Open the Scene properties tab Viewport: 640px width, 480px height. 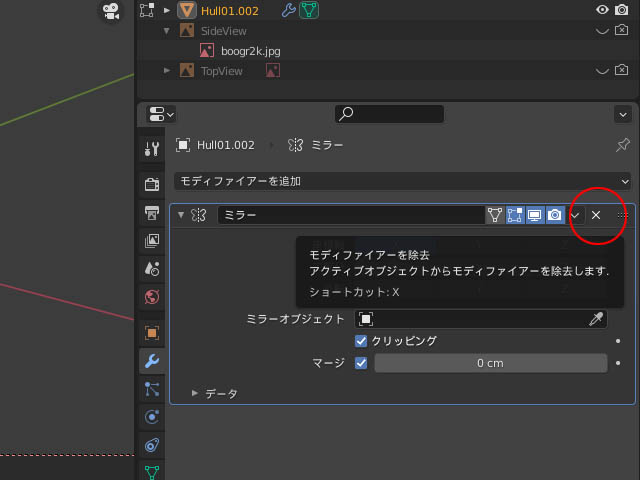[152, 269]
